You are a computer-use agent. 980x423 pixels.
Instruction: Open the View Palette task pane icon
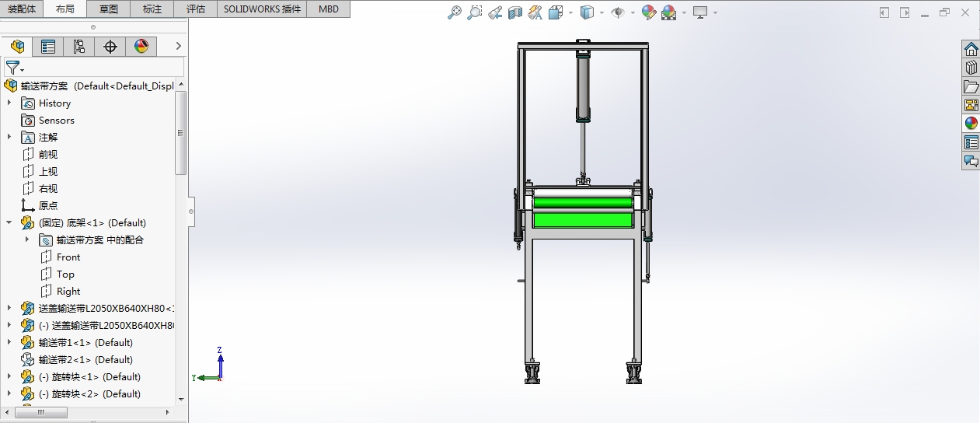tap(971, 106)
